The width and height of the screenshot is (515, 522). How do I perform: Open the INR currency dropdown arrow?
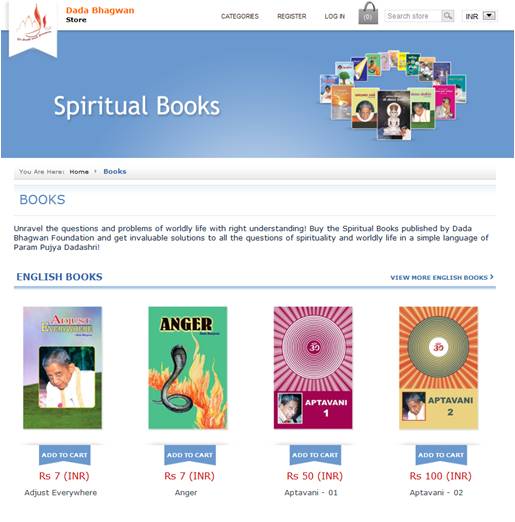(489, 16)
